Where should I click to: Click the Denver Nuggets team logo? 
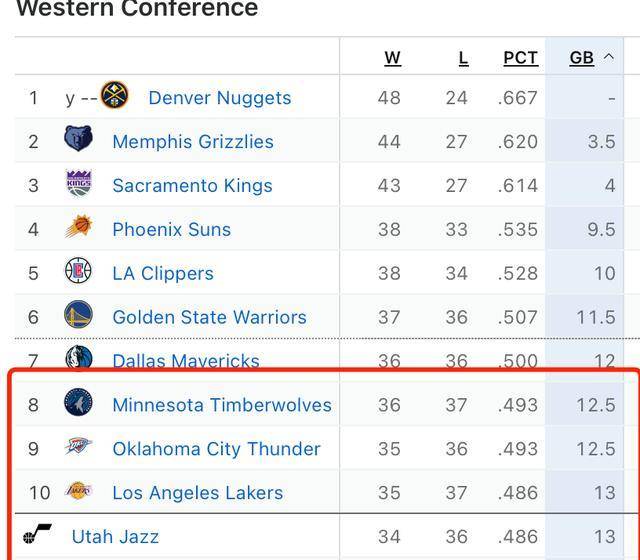(x=114, y=95)
